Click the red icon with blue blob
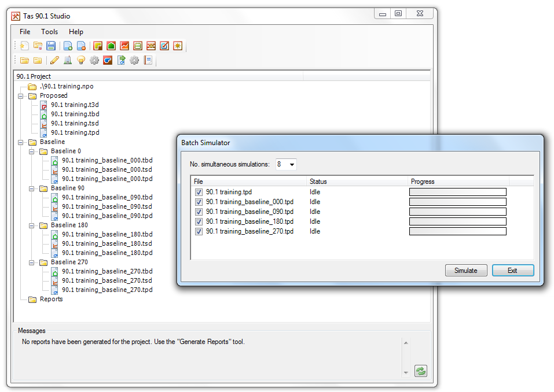The height and width of the screenshot is (392, 554). pyautogui.click(x=108, y=60)
